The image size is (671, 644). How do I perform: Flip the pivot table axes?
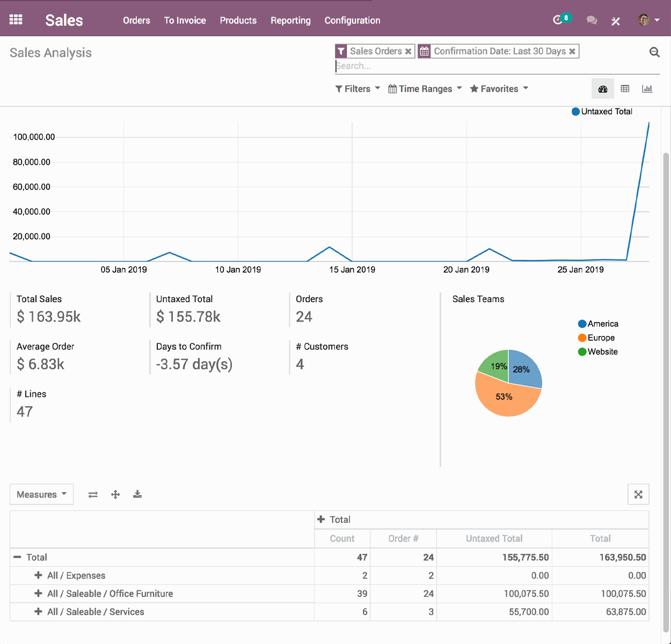tap(92, 494)
